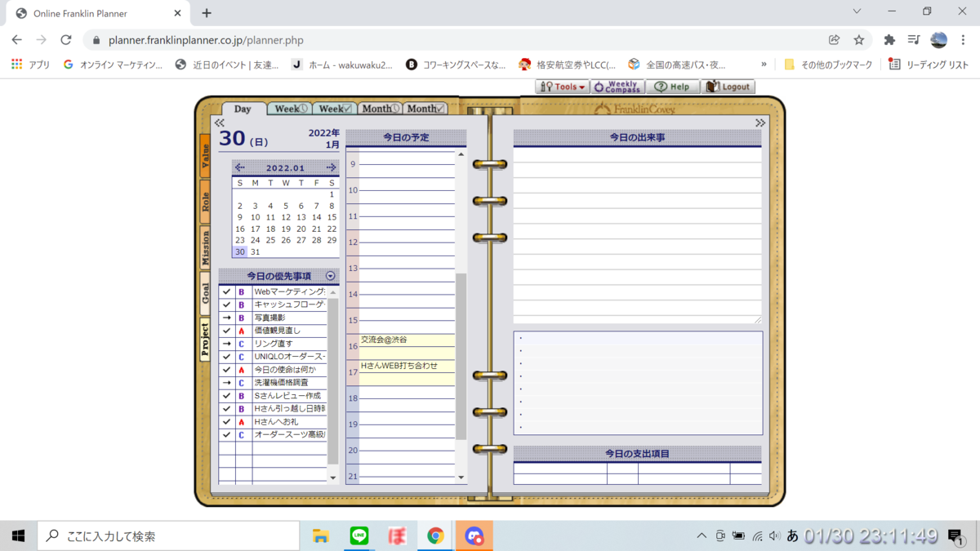This screenshot has width=980, height=551.
Task: Open その他のブックマーク folder
Action: tap(828, 64)
